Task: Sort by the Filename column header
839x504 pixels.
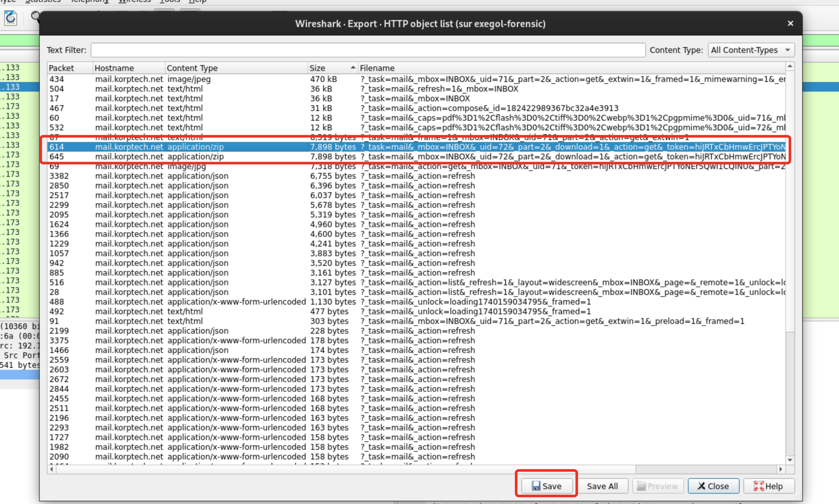Action: point(572,68)
